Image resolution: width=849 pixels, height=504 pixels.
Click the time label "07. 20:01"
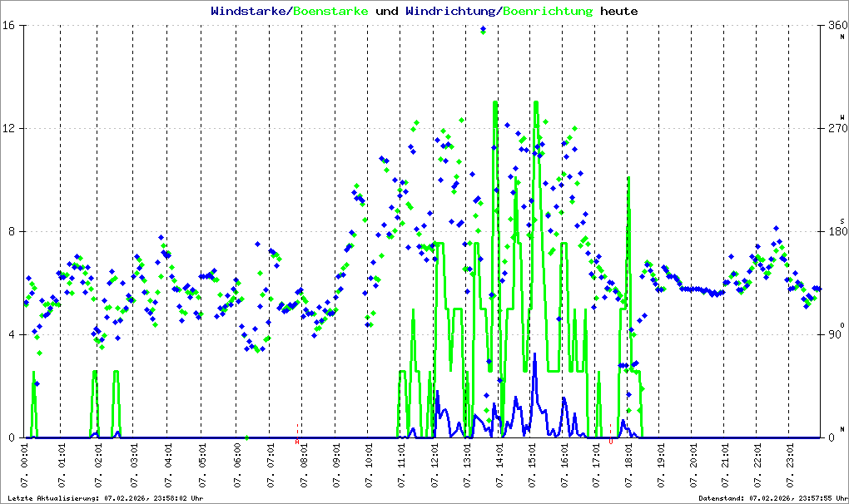click(x=693, y=466)
